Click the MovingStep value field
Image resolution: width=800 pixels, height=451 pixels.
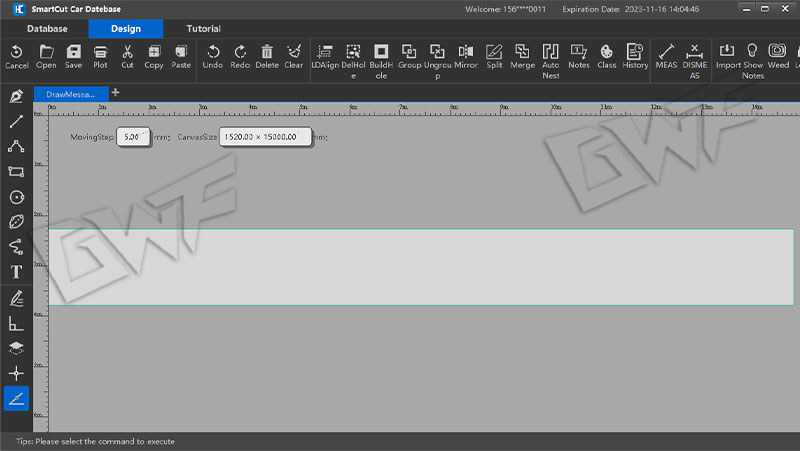click(x=132, y=136)
